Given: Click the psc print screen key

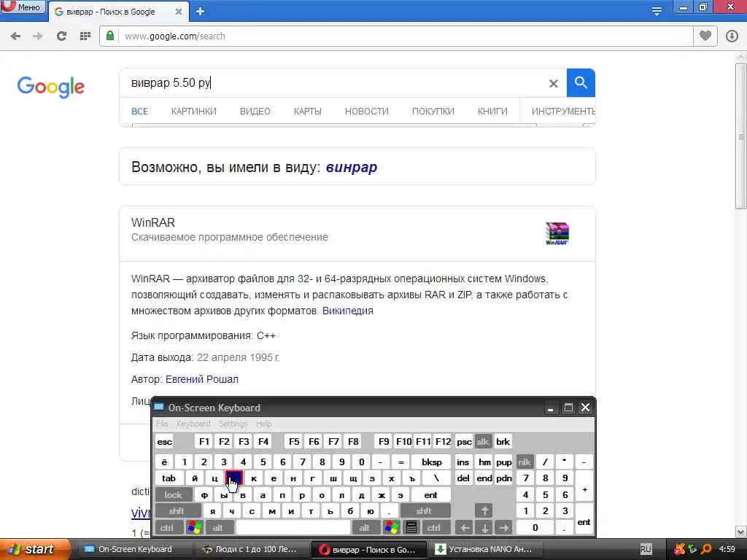Looking at the screenshot, I should pyautogui.click(x=464, y=442).
